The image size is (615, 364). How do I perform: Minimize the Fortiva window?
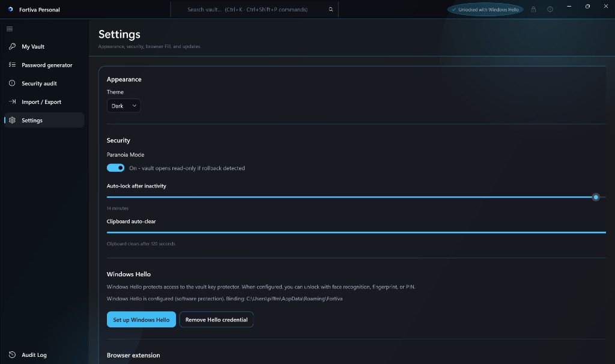(569, 6)
